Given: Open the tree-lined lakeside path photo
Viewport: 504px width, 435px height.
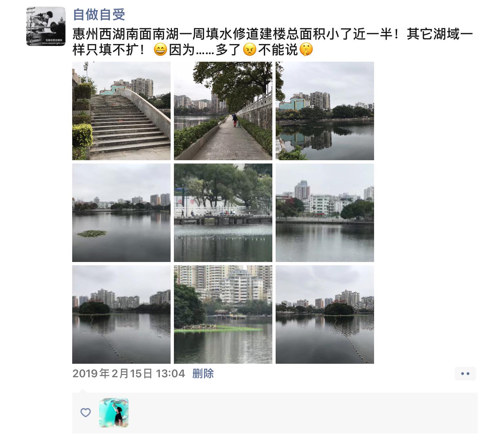Looking at the screenshot, I should (223, 111).
